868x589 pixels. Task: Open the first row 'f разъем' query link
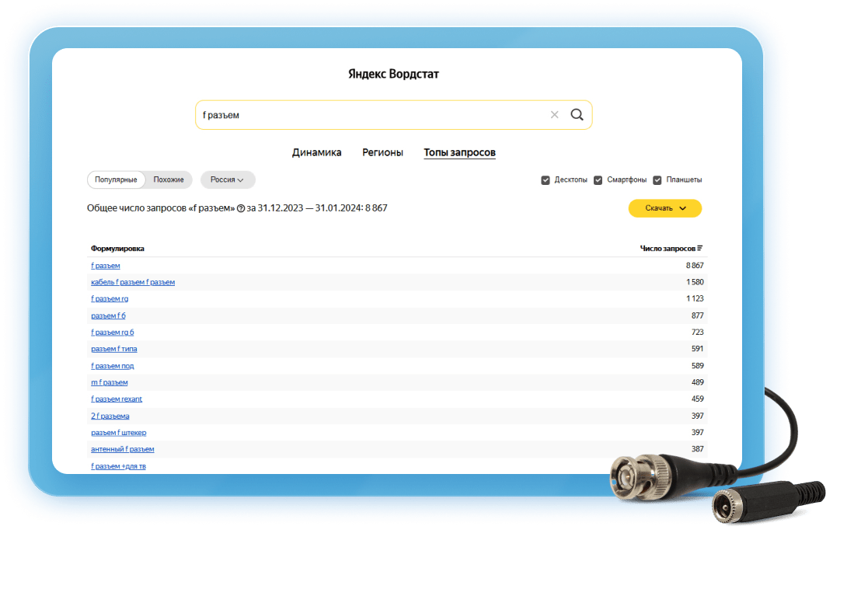tap(105, 266)
